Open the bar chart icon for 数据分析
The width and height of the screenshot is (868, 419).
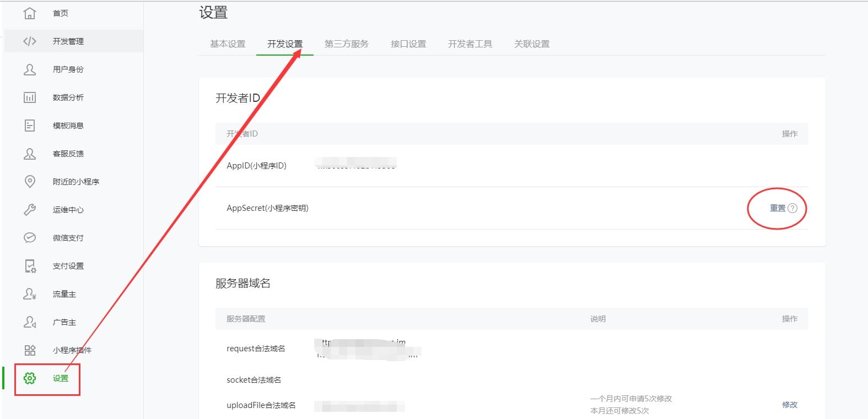tap(30, 97)
